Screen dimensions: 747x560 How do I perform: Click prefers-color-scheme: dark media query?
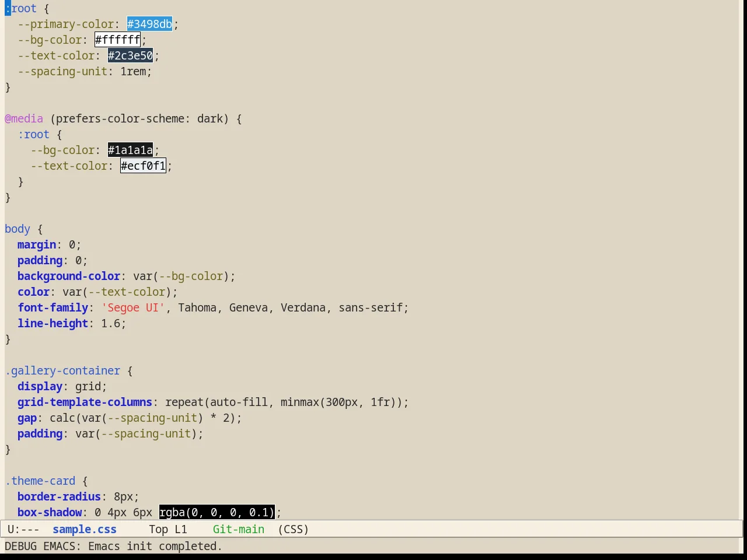(x=139, y=118)
